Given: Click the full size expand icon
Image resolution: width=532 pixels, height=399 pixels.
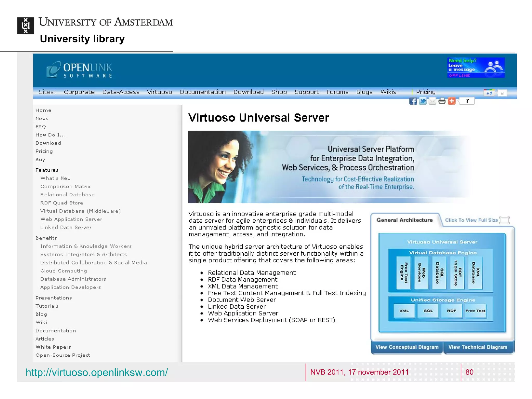Looking at the screenshot, I should tap(504, 220).
